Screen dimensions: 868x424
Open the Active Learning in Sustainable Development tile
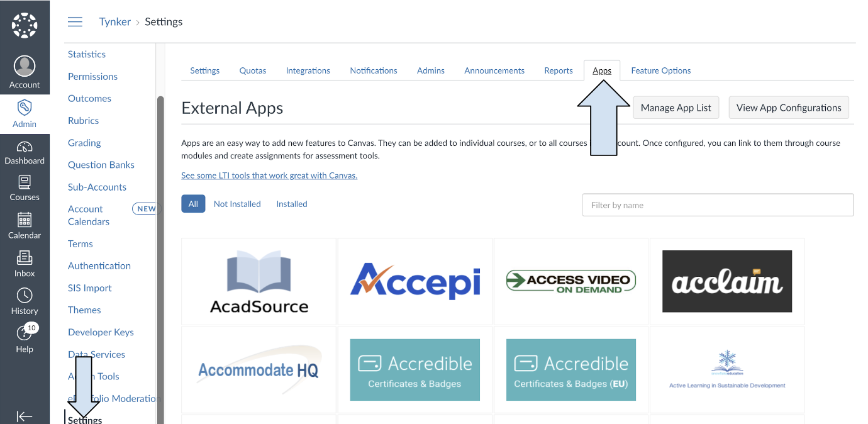(726, 369)
